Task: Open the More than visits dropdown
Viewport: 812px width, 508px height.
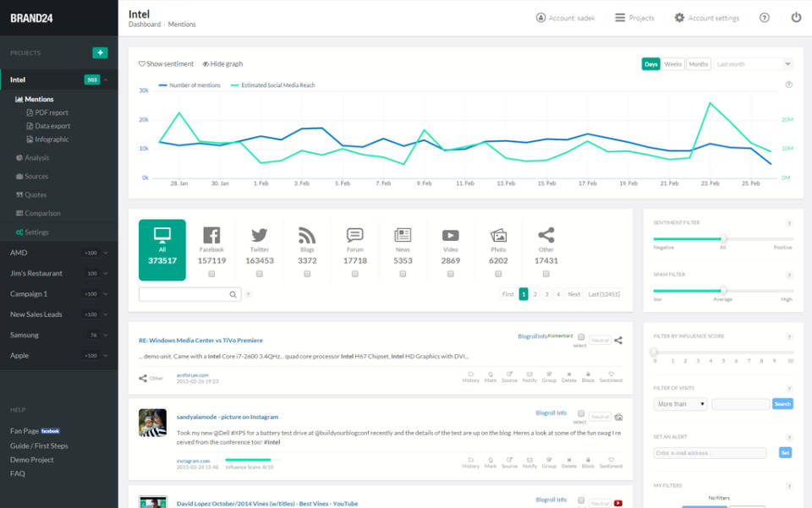Action: 681,404
